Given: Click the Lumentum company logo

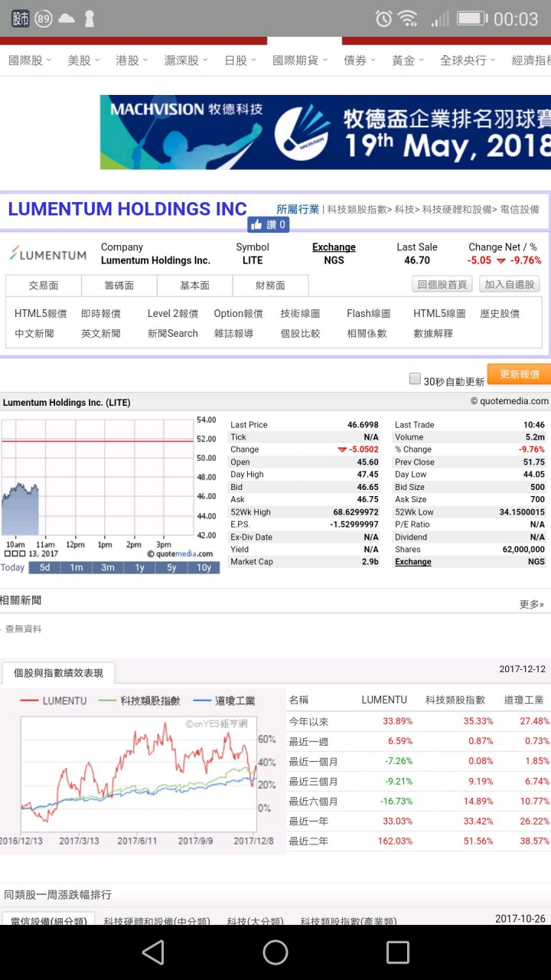Looking at the screenshot, I should coord(47,254).
